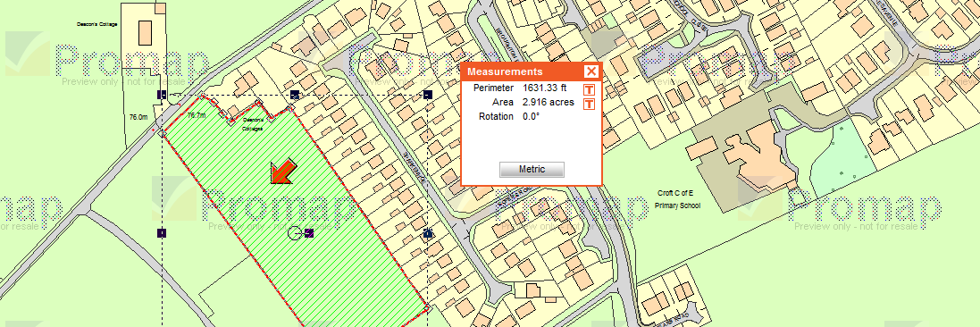Click the Deacon's Cottage building outline
Viewport: 980px width, 327px height.
point(145,32)
